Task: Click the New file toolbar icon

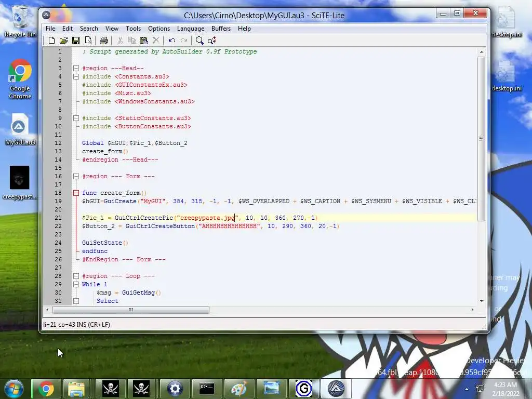Action: pyautogui.click(x=51, y=41)
